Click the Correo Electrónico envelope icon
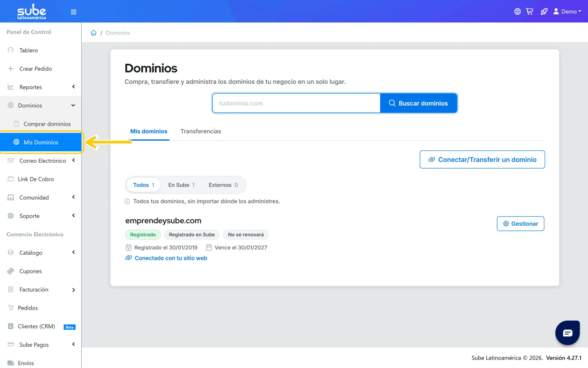588x368 pixels. tap(11, 160)
